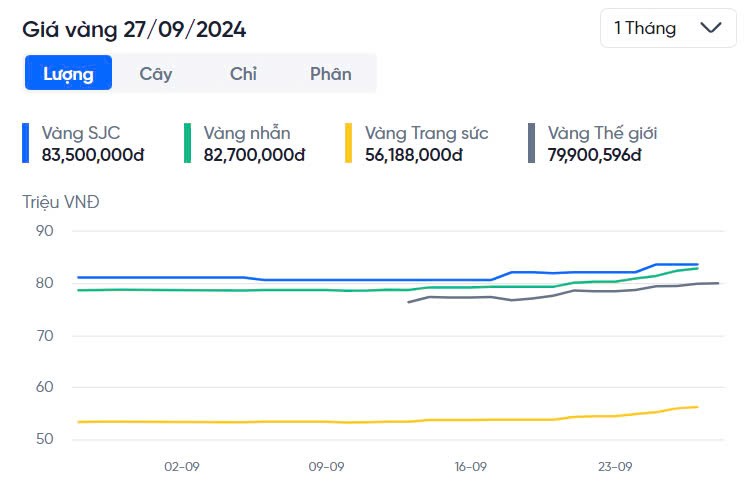Click the 23-09 date label on axis

click(615, 466)
